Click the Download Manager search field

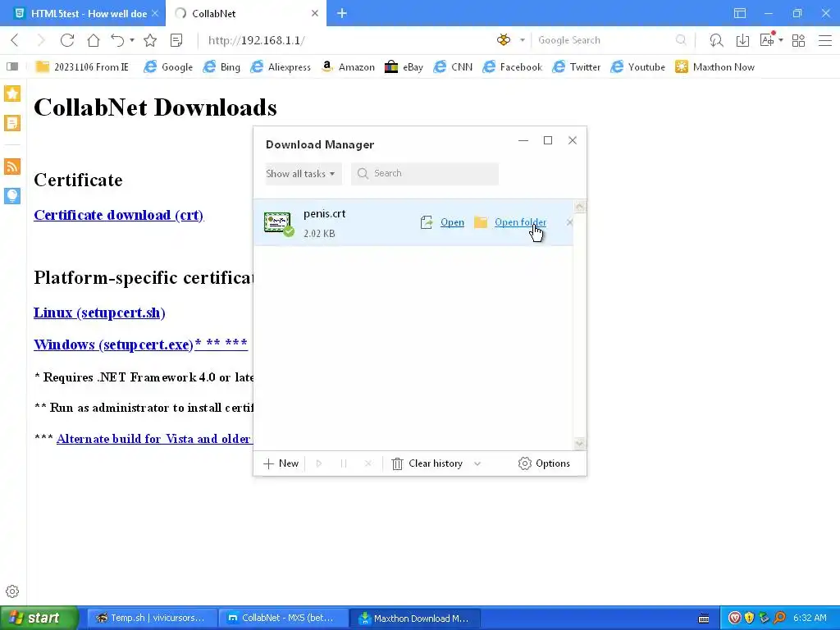click(425, 174)
